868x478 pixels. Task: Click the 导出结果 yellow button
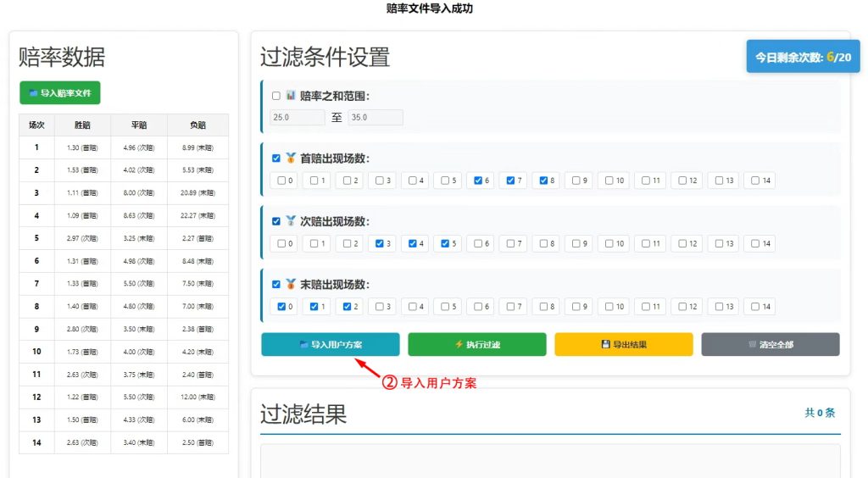(x=623, y=345)
